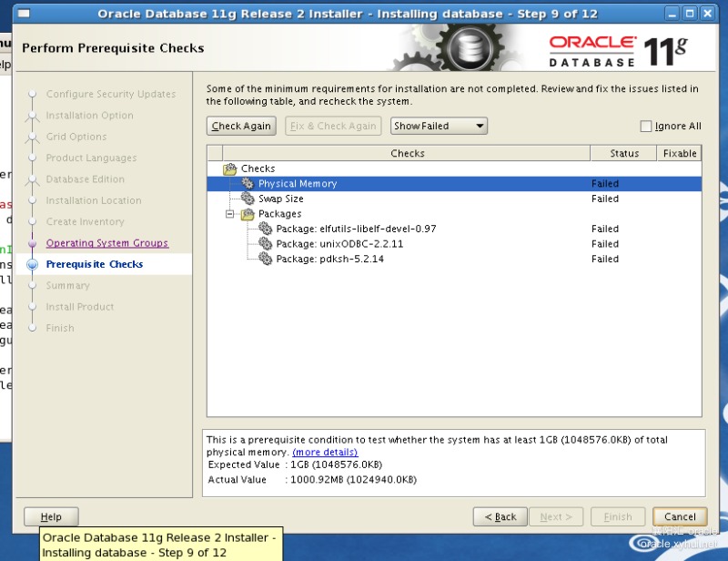
Task: Open the Help button
Action: tap(51, 517)
